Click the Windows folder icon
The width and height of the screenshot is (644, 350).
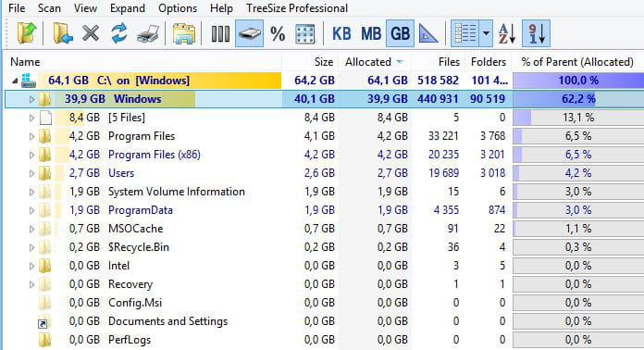coord(44,99)
